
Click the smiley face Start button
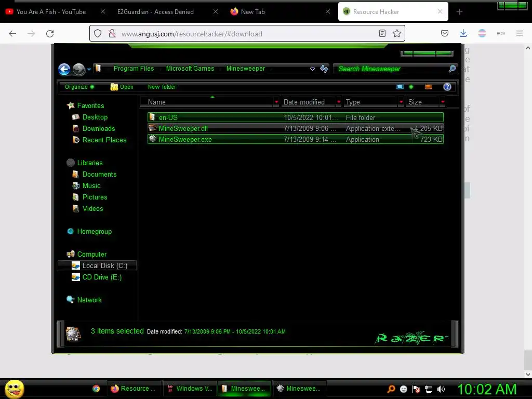[x=14, y=389]
